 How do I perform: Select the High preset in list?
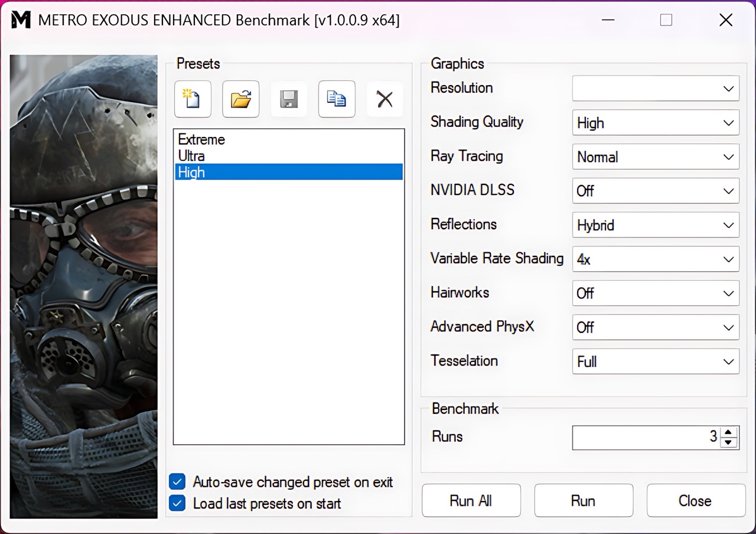click(289, 172)
